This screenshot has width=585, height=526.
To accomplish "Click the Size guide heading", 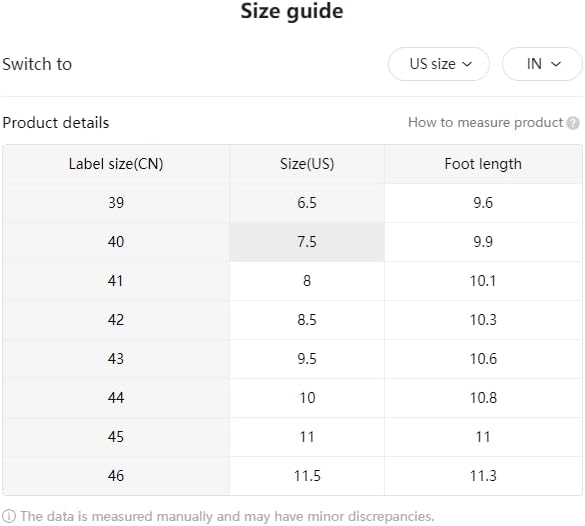I will tap(292, 11).
